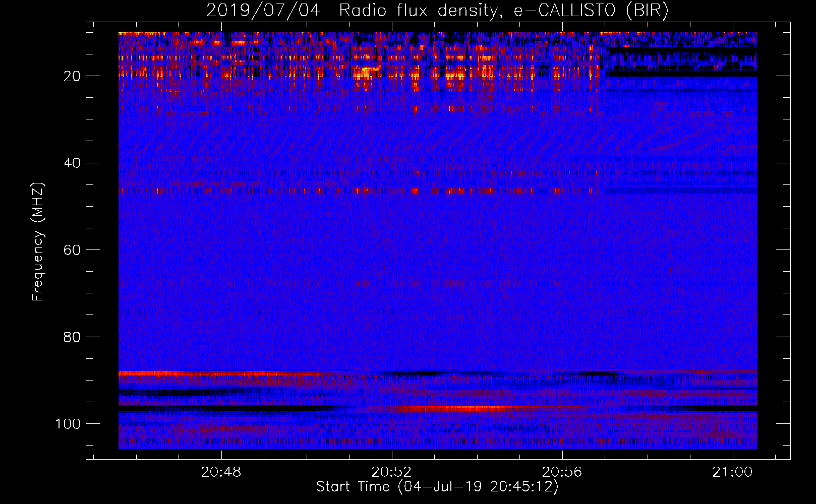The height and width of the screenshot is (504, 816).
Task: Click the time tick label '20:52'
Action: coord(391,472)
